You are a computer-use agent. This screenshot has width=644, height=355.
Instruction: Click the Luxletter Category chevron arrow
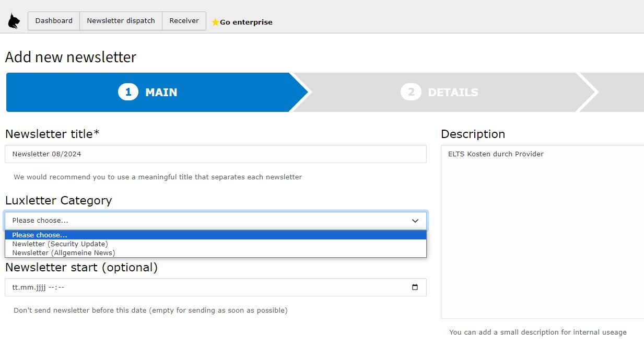tap(415, 221)
